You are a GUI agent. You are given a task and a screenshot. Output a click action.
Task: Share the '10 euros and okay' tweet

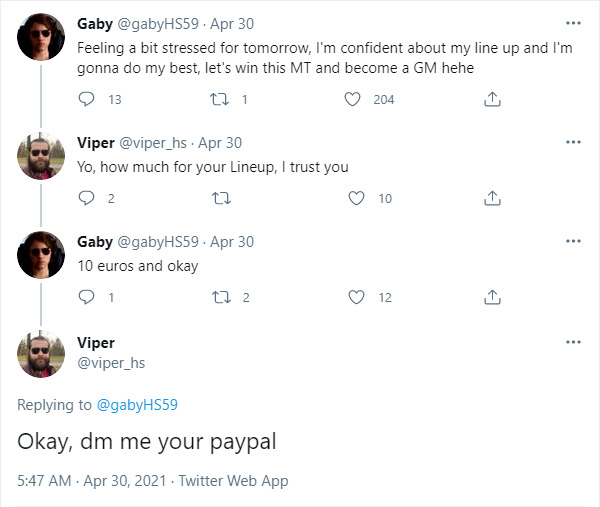click(x=491, y=297)
